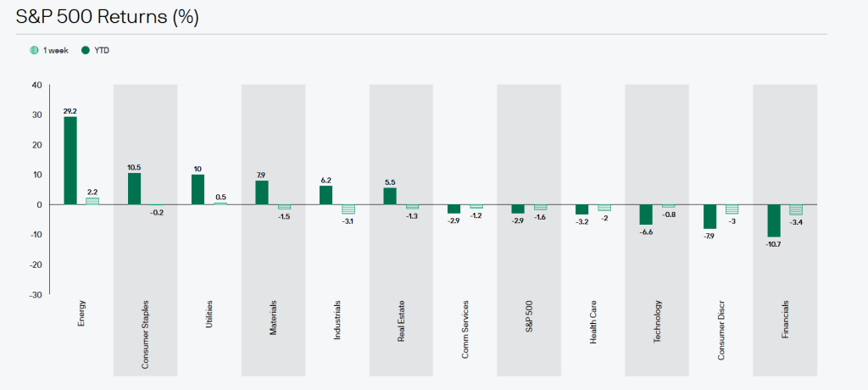
Task: Select the Energy YTD bar at 29.2
Action: coord(70,160)
